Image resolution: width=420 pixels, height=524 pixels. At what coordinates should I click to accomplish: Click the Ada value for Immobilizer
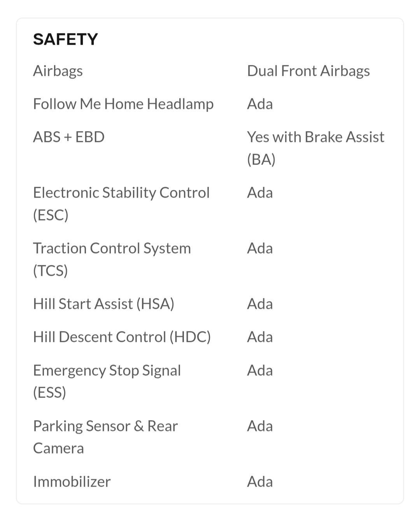(x=260, y=482)
